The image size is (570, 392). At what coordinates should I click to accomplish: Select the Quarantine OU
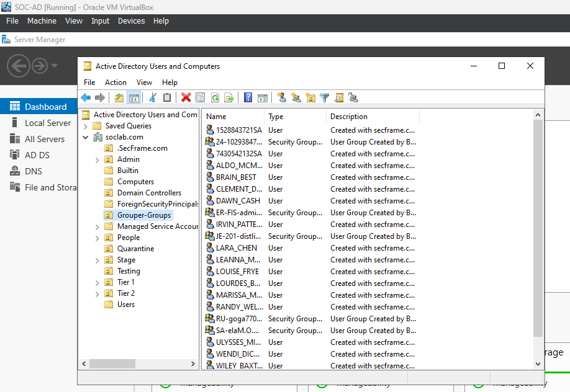(135, 249)
